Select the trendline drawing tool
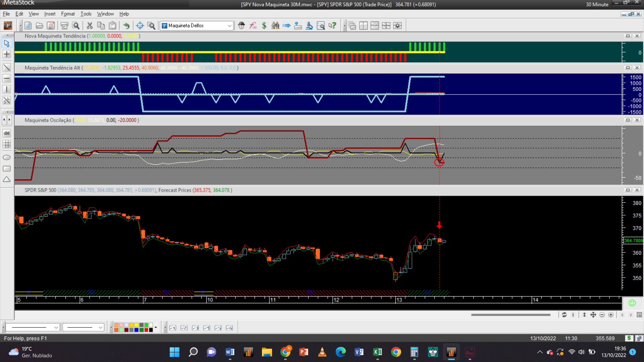This screenshot has width=644, height=362. coord(7,68)
